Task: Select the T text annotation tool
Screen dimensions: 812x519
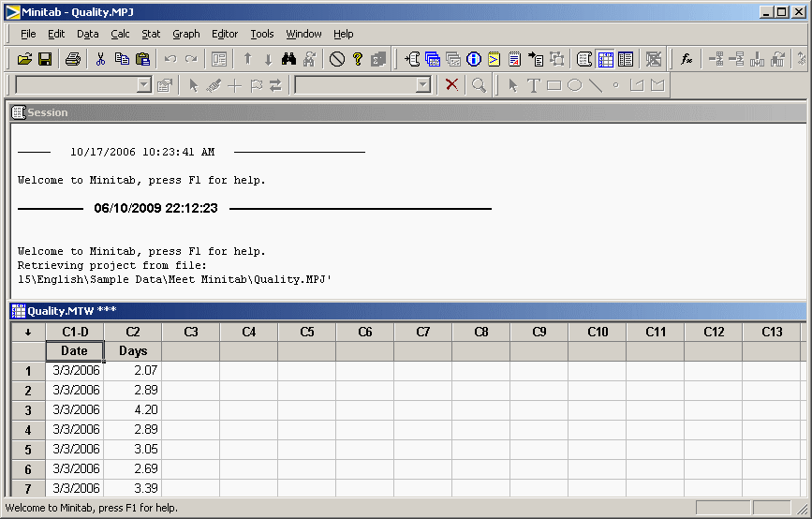Action: [534, 85]
